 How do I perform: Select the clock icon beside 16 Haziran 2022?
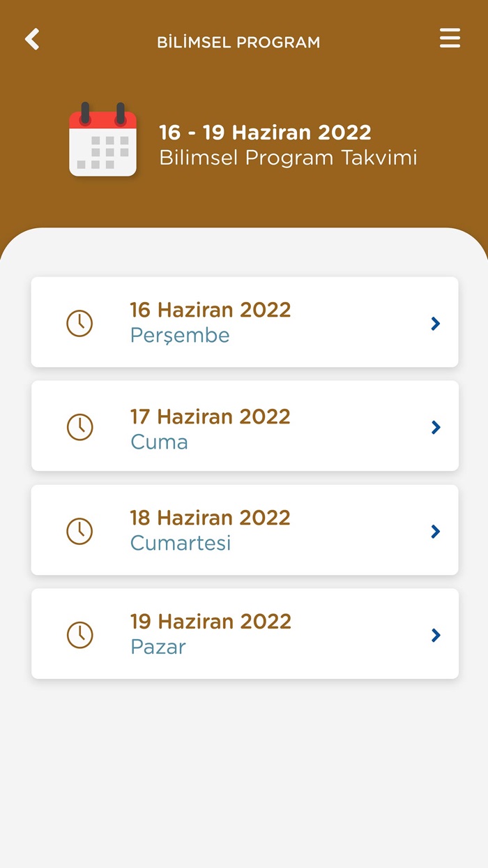[79, 323]
